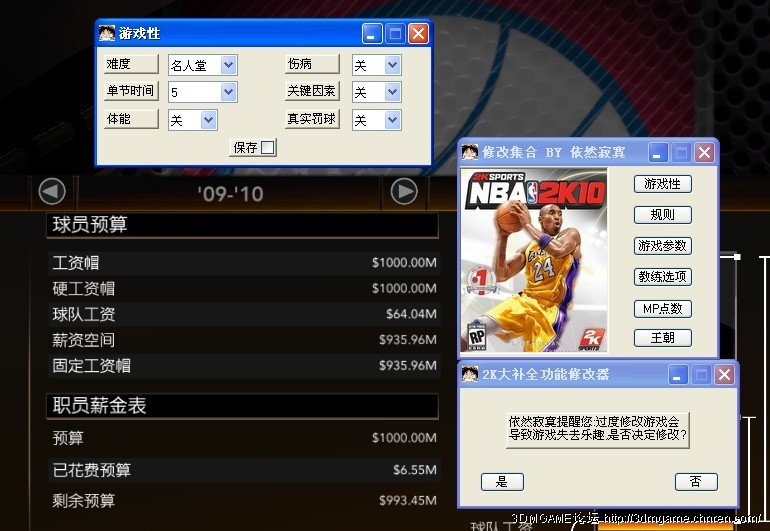Open the 难度 dropdown showing 名人堂
Image resolution: width=770 pixels, height=531 pixels.
coord(228,65)
